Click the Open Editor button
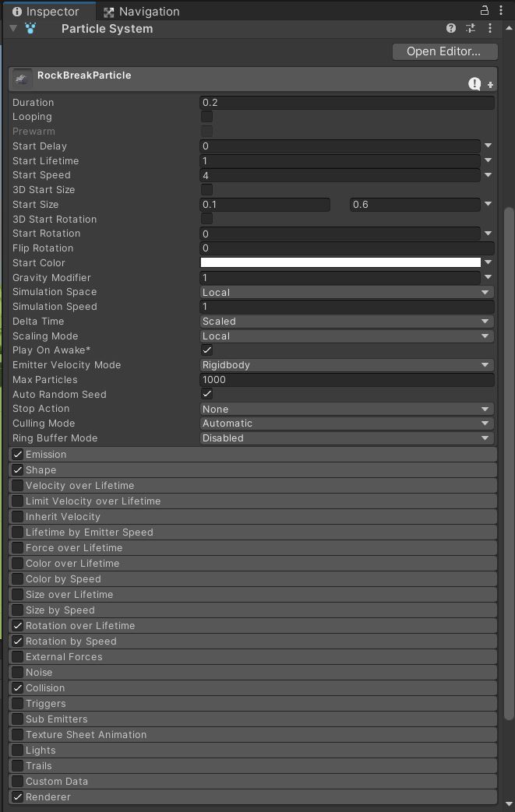The width and height of the screenshot is (515, 812). click(445, 51)
